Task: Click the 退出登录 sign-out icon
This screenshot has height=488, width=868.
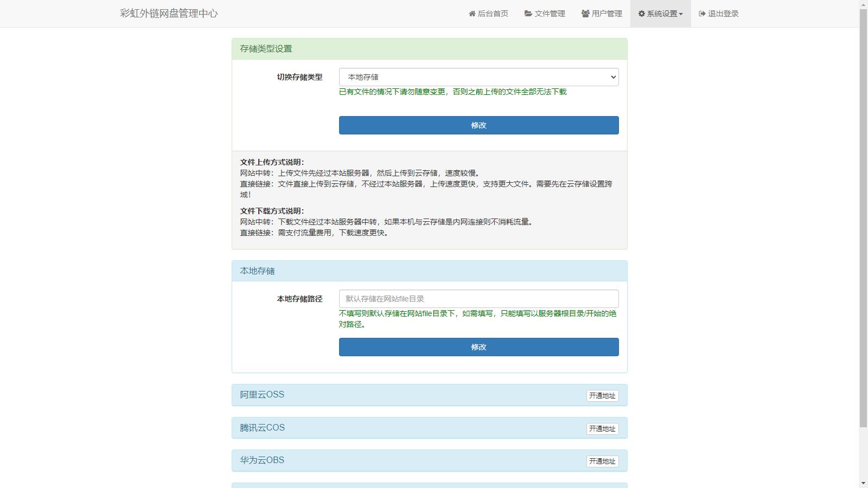Action: (702, 14)
